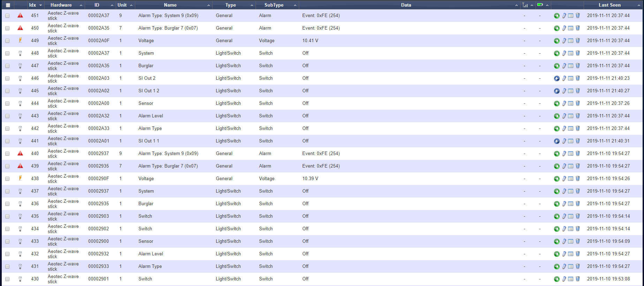
Task: Click the blue arrow icon for device 441
Action: tap(556, 141)
